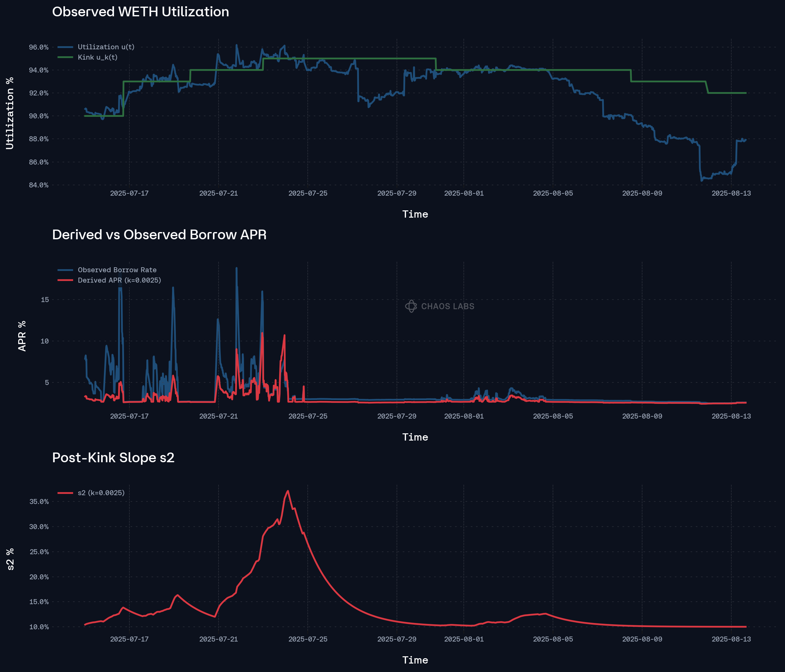Screen dimensions: 785x672
Task: Toggle the s2 (k=0.0025) legend entry
Action: coord(101,493)
